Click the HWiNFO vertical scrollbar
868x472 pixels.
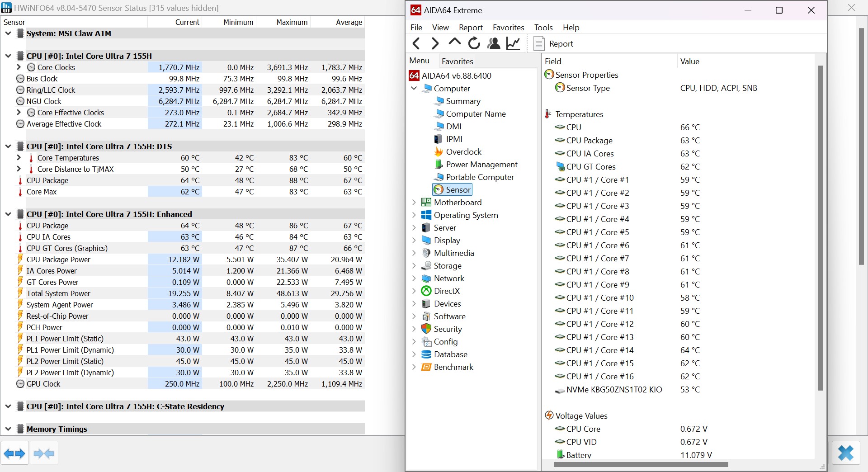pos(862,147)
